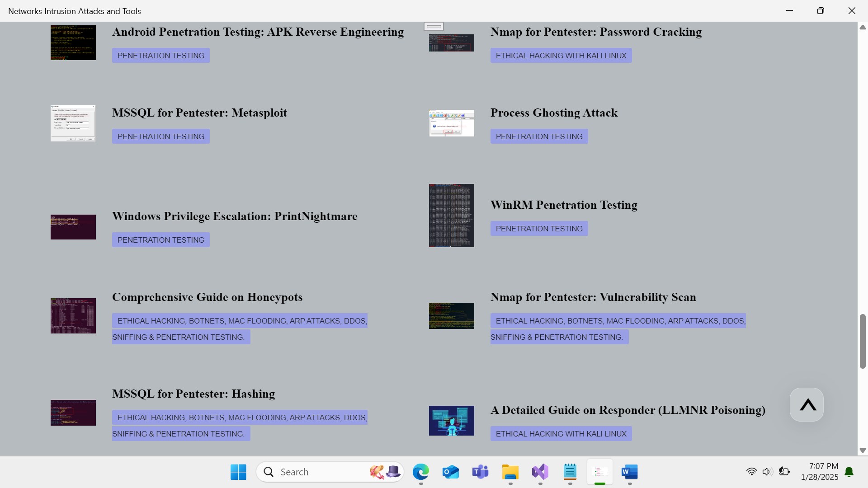Open Comprehensive Guide on Honeypots
The height and width of the screenshot is (488, 868).
207,297
